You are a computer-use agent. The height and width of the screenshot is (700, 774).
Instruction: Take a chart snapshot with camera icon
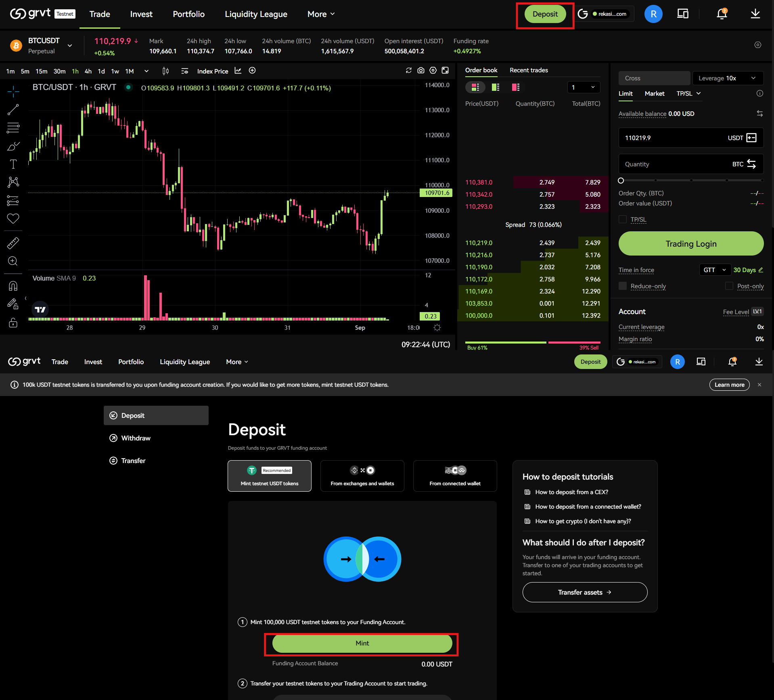click(x=421, y=71)
